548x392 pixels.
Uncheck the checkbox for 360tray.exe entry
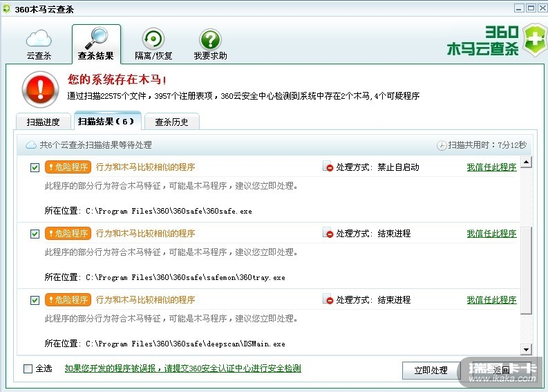coord(35,234)
